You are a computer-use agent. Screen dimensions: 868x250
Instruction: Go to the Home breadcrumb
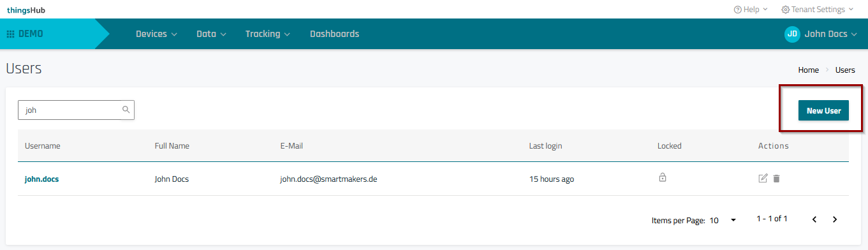[808, 70]
